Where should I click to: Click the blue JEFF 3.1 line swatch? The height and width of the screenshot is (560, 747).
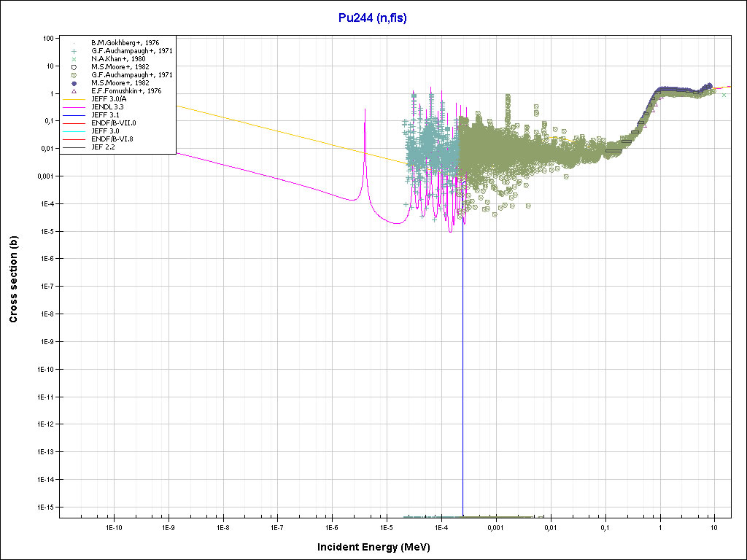(74, 115)
